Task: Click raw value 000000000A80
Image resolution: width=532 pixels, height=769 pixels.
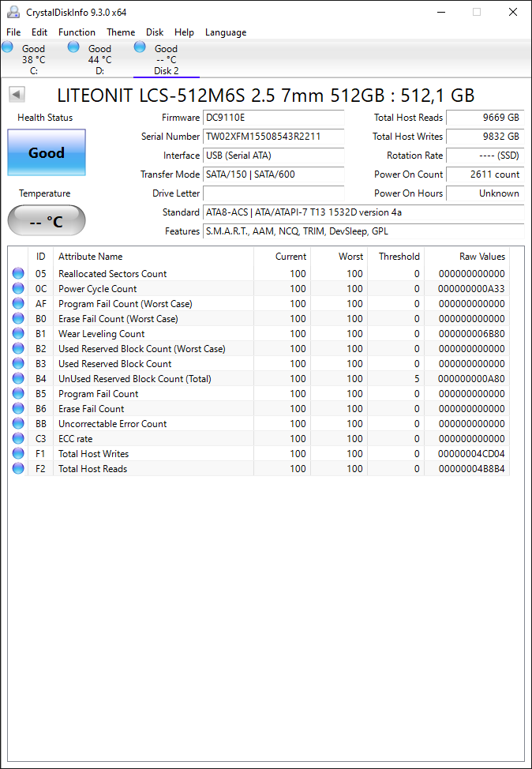Action: pos(471,379)
